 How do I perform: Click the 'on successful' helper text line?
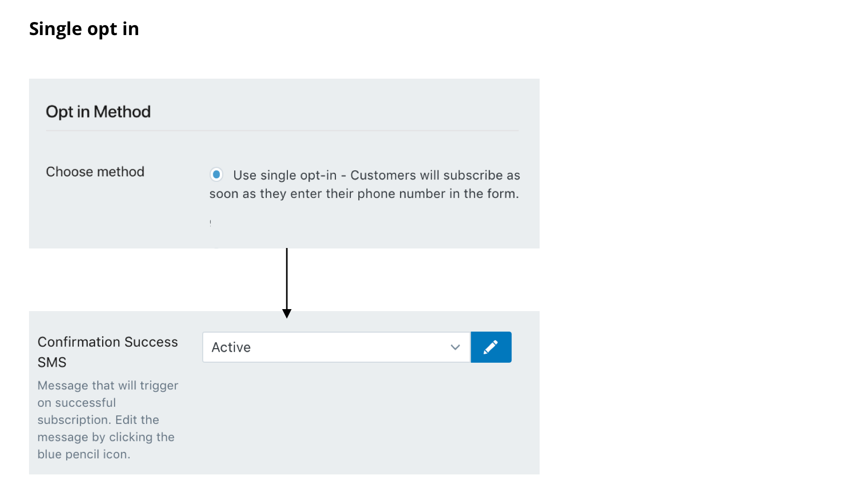(77, 403)
